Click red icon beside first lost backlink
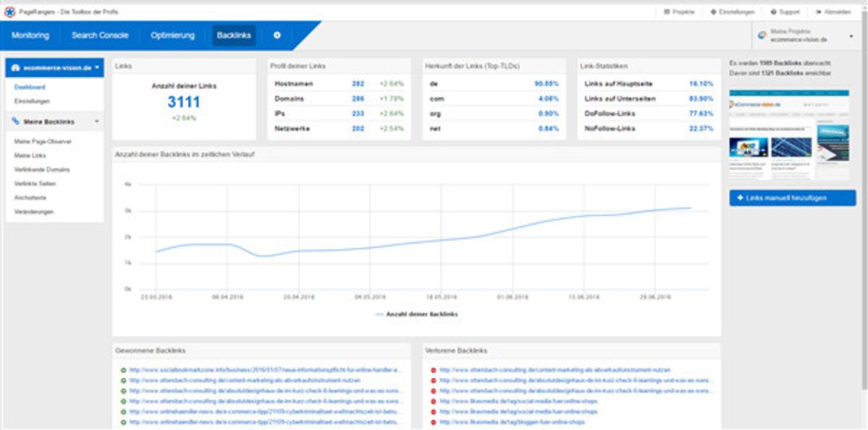868x430 pixels. click(x=433, y=370)
